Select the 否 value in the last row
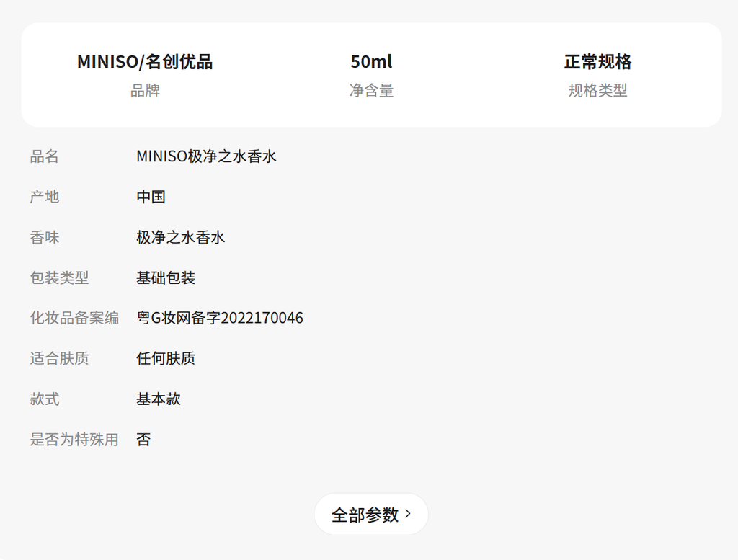 pos(144,439)
